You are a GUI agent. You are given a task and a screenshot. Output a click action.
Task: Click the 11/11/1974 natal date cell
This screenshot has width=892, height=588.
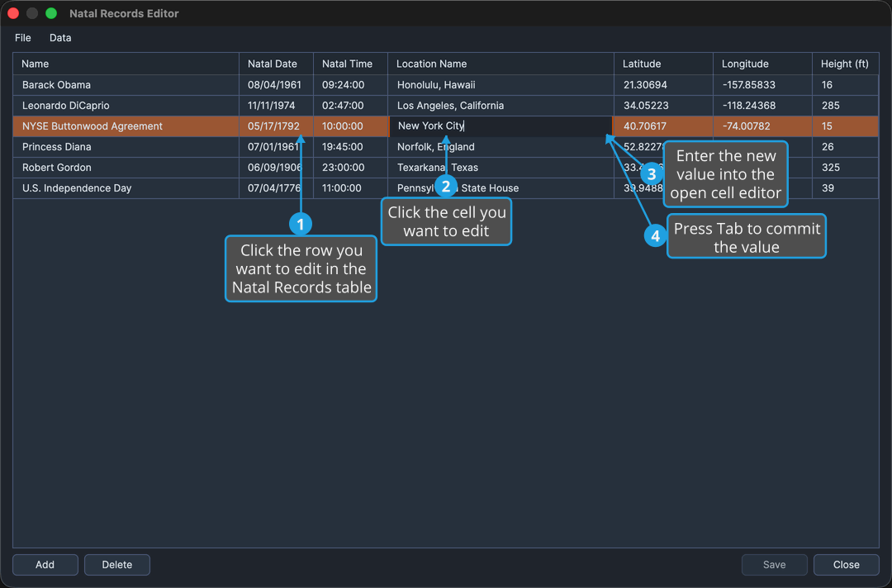pyautogui.click(x=276, y=105)
